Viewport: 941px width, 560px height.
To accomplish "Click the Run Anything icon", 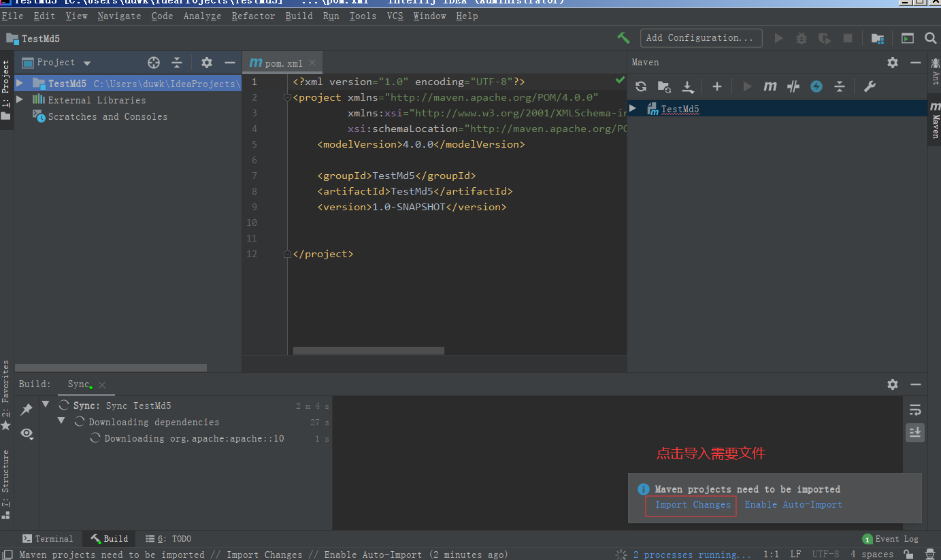I will 908,39.
